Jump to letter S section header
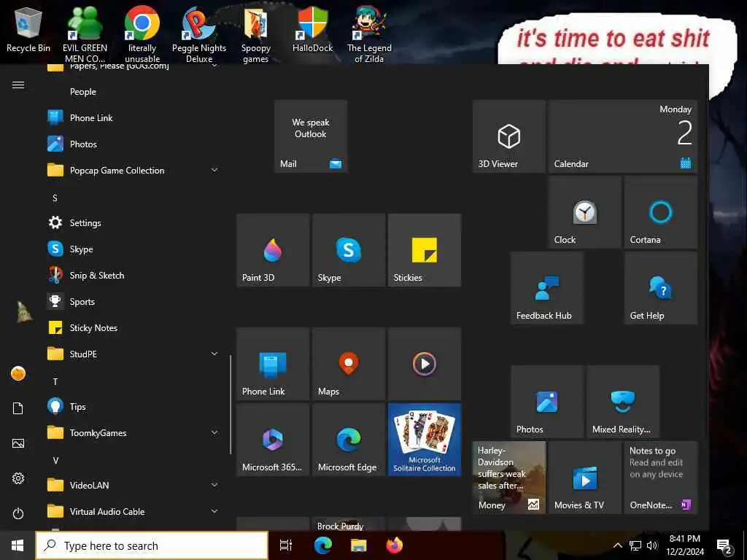Image resolution: width=747 pixels, height=560 pixels. [55, 198]
